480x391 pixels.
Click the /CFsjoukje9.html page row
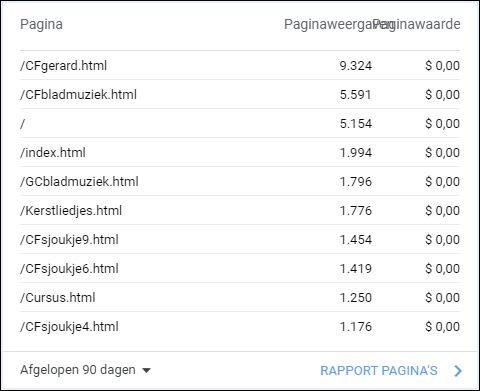[x=240, y=239]
